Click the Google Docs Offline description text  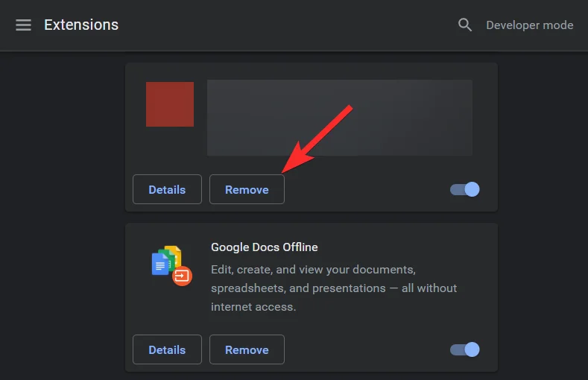334,288
